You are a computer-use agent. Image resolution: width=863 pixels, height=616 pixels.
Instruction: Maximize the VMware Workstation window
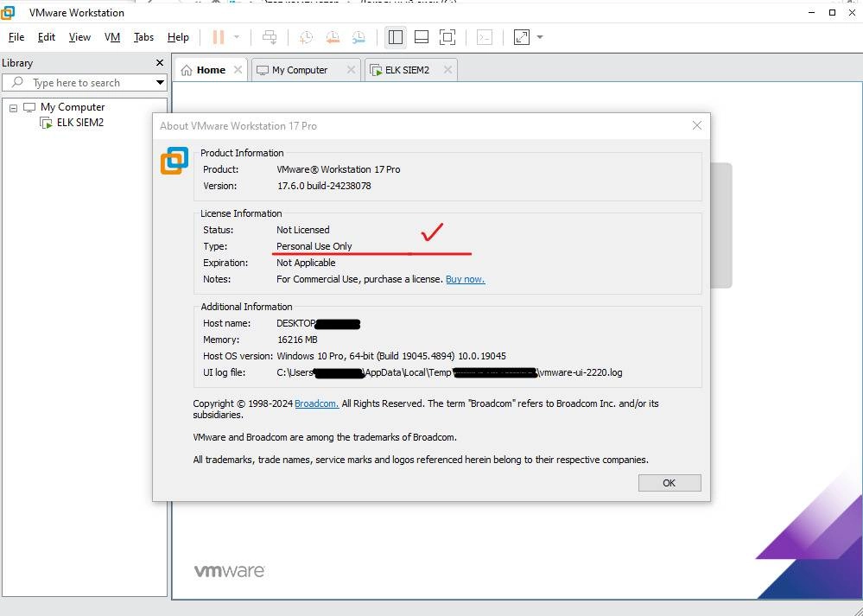(832, 12)
